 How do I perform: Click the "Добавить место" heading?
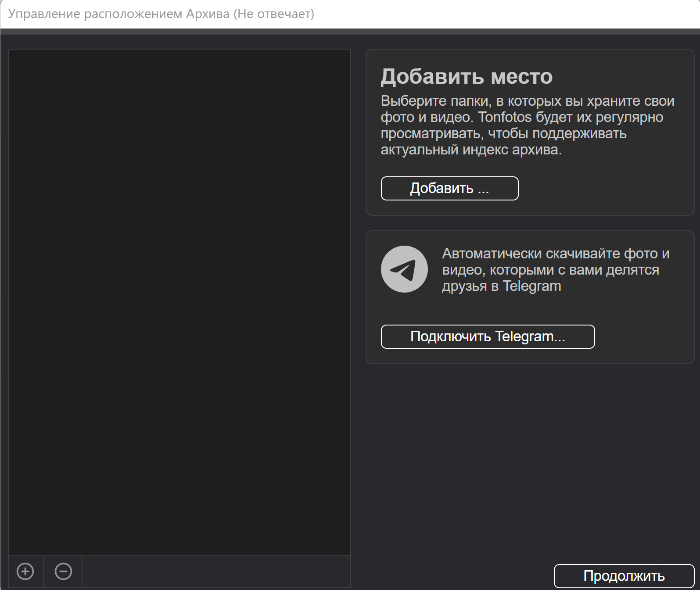click(x=466, y=76)
